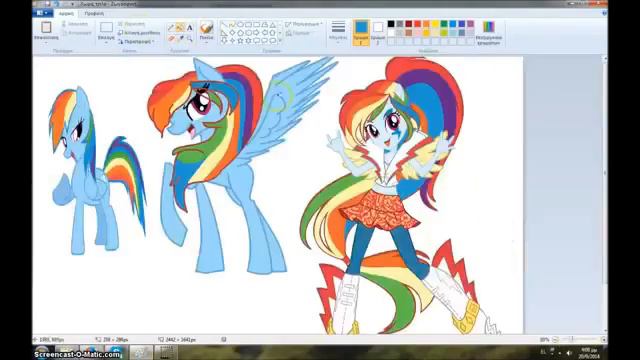Click the Cut (Αποκοπή) button

(x=75, y=24)
